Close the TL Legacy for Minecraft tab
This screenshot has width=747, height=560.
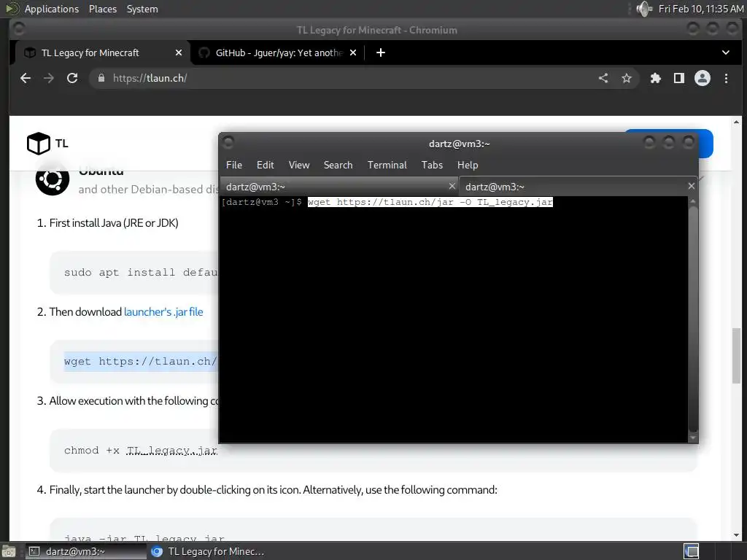[x=179, y=52]
